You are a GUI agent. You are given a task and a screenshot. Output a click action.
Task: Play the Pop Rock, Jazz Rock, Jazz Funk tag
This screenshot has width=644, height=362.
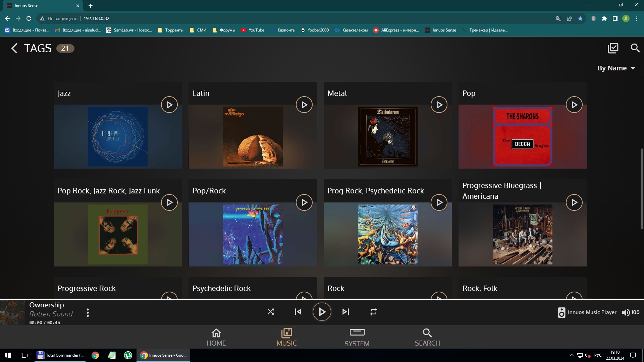pyautogui.click(x=169, y=202)
